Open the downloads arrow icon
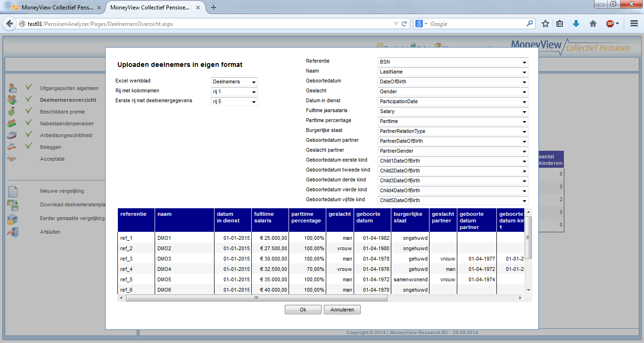644x343 pixels. (576, 24)
